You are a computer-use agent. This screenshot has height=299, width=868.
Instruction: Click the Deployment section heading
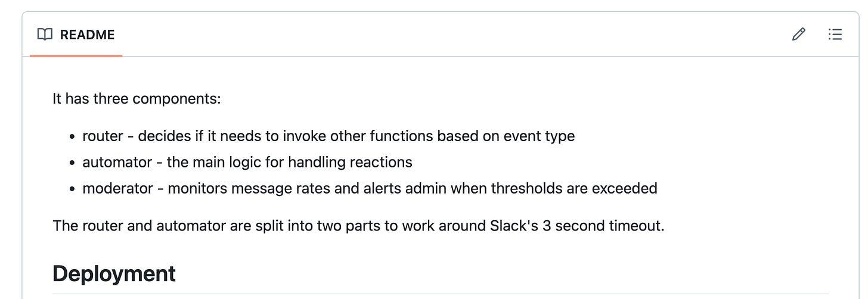point(114,273)
